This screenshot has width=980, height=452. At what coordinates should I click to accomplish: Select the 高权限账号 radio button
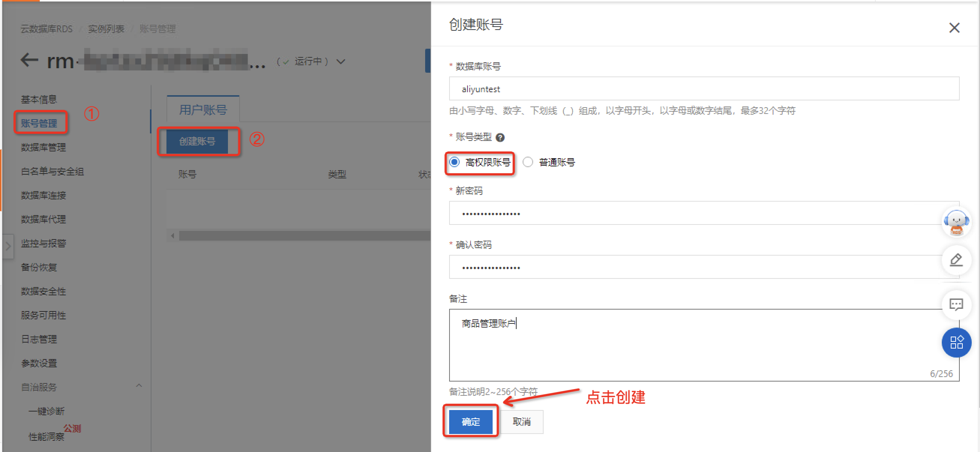pos(454,162)
